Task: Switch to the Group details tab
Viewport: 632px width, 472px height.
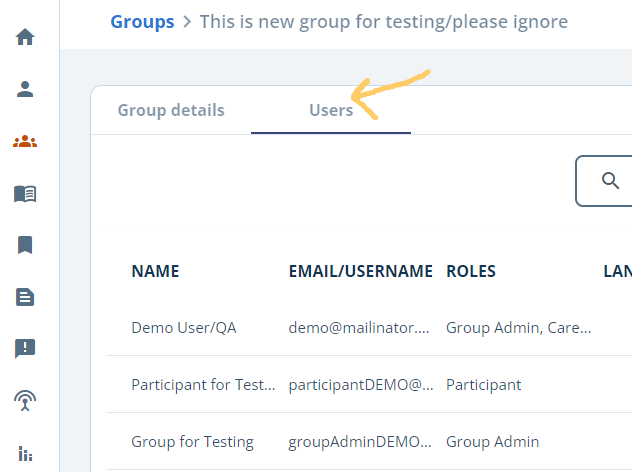Action: coord(171,110)
